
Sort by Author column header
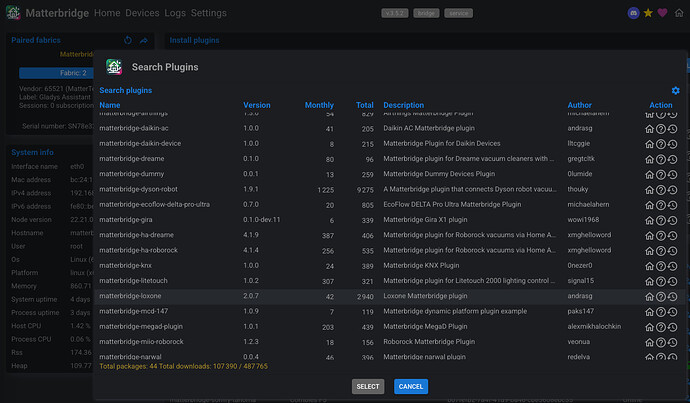coord(579,105)
